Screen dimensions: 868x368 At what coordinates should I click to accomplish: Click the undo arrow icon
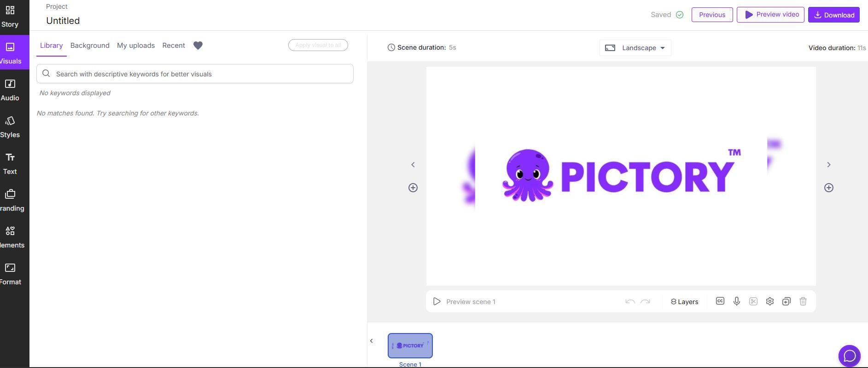point(630,302)
